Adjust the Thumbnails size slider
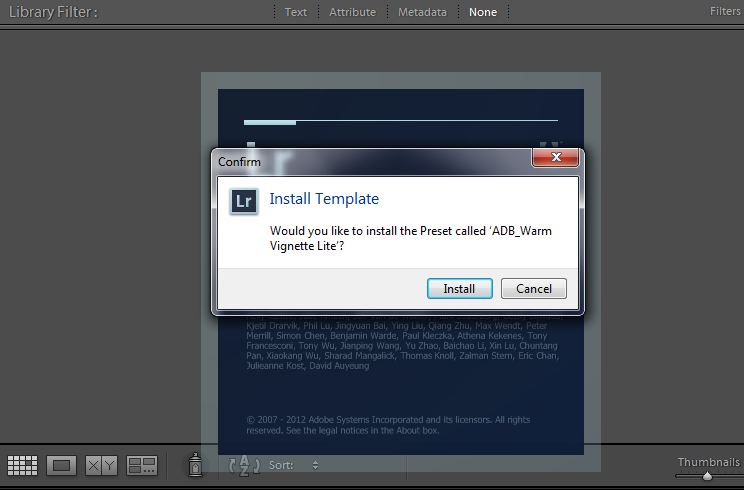The width and height of the screenshot is (744, 490). pos(707,476)
